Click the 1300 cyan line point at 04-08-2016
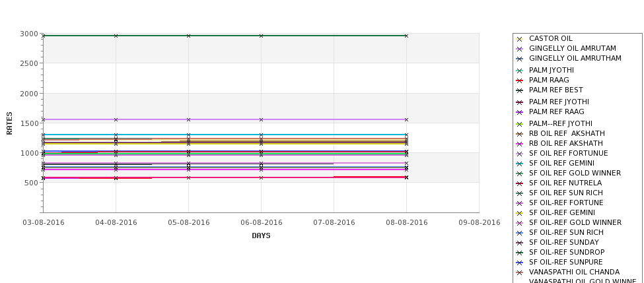 (116, 135)
